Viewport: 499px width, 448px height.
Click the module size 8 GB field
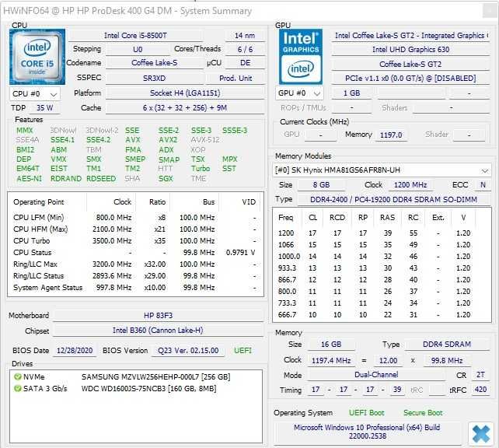(321, 185)
